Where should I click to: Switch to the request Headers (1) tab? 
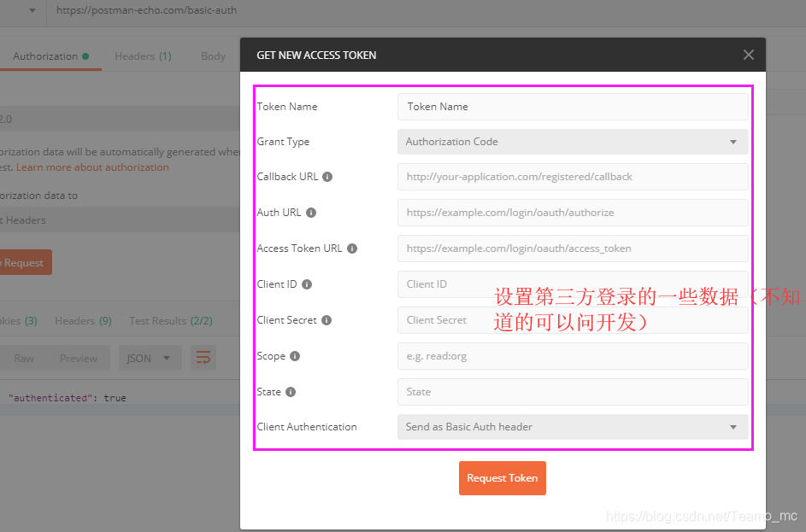143,56
